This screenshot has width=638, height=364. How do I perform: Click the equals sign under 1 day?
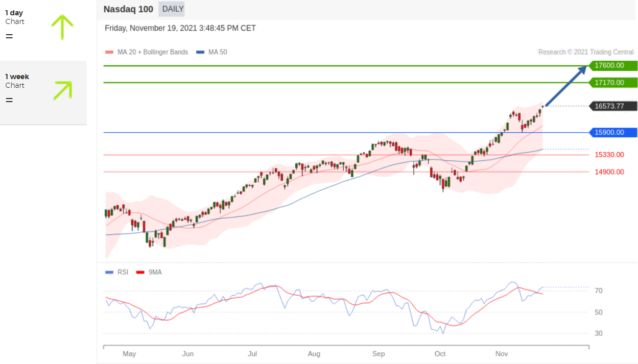9,36
